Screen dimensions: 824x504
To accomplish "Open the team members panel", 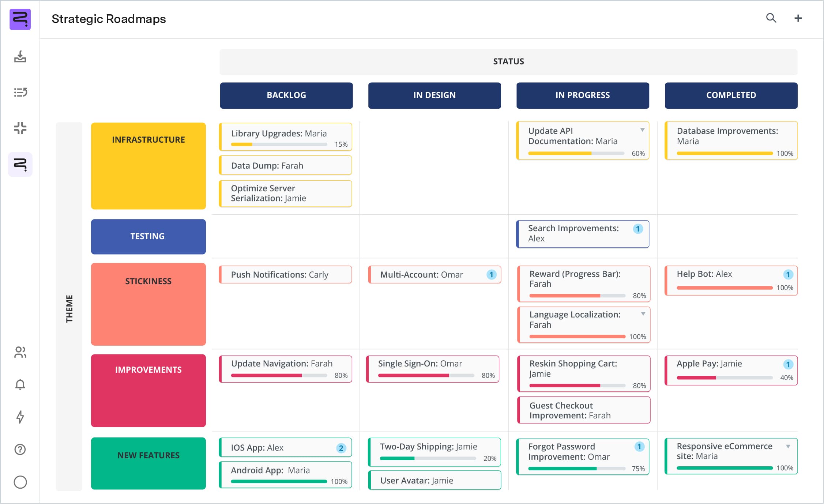I will point(20,353).
